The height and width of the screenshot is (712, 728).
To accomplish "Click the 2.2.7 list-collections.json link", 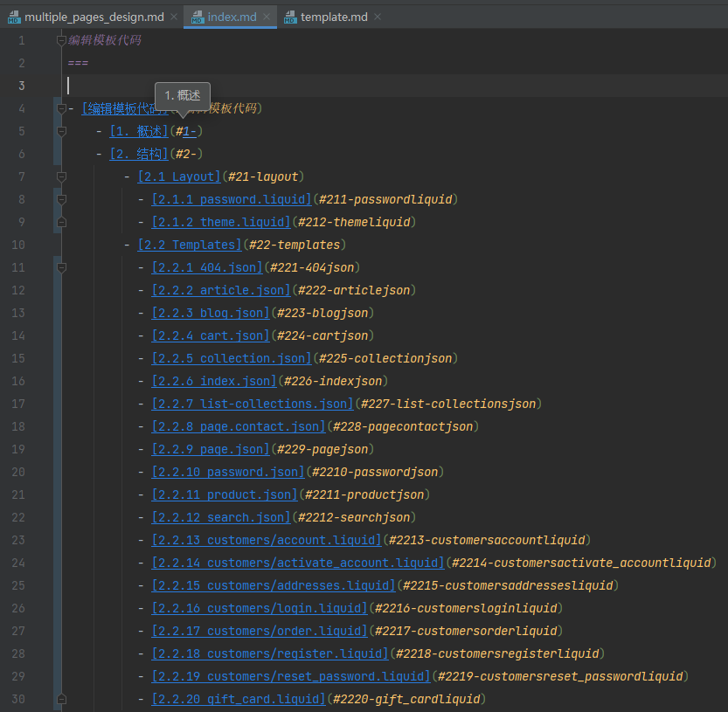I will (x=253, y=404).
